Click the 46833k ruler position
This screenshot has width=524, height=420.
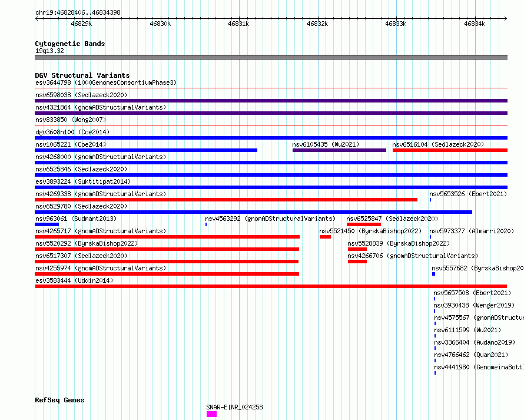pyautogui.click(x=396, y=24)
